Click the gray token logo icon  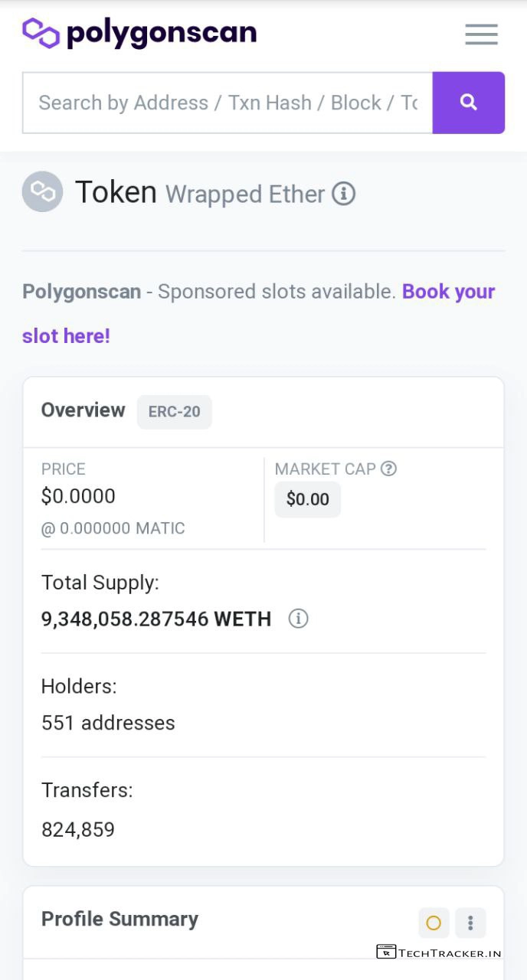click(x=42, y=191)
